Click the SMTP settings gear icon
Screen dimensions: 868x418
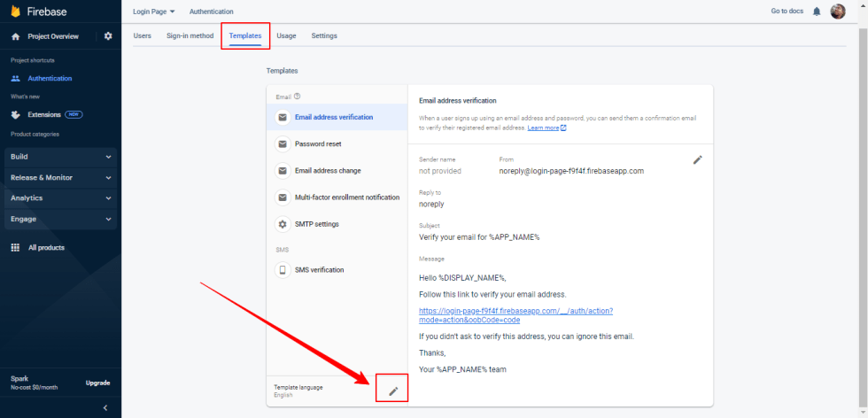[283, 224]
